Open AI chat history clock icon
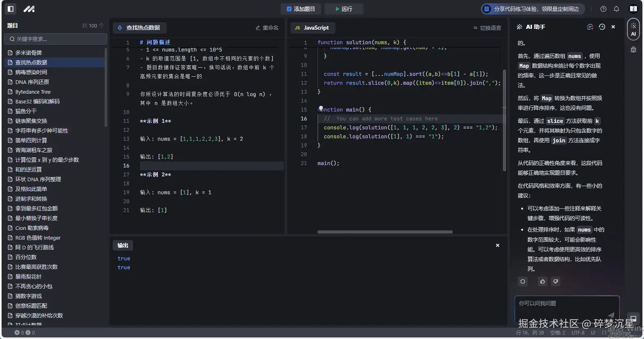644x339 pixels. tap(602, 27)
